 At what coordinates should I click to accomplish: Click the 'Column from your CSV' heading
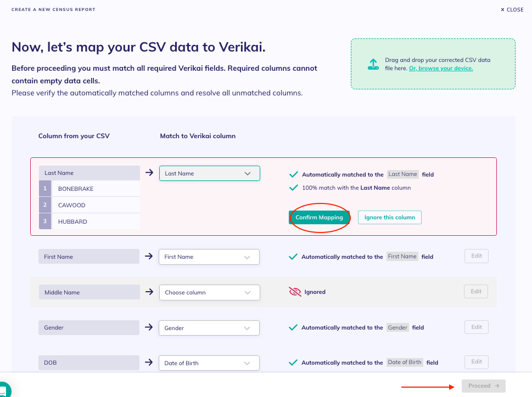74,136
